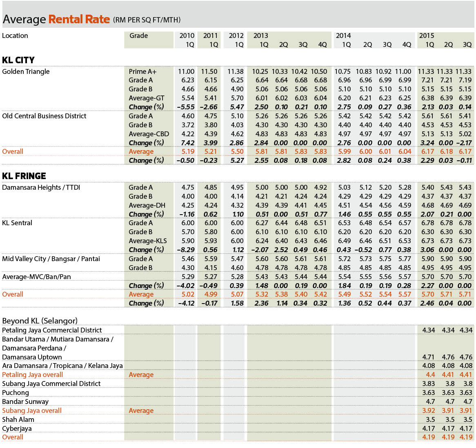
Task: Select the Location column header
Action: [x=15, y=35]
